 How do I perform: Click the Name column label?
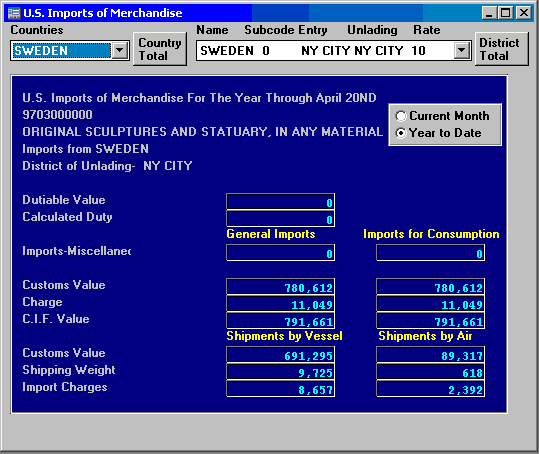pyautogui.click(x=212, y=30)
